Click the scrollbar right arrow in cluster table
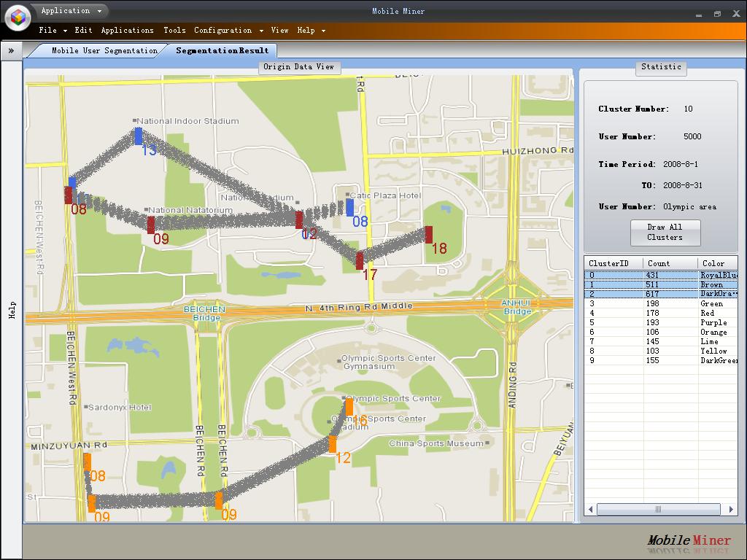The image size is (747, 560). click(x=731, y=510)
